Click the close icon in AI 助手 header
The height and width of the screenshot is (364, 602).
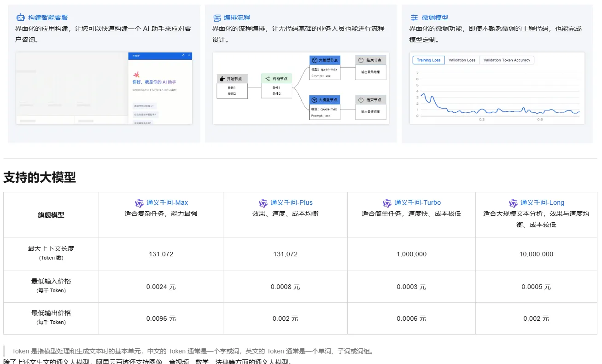pyautogui.click(x=188, y=56)
